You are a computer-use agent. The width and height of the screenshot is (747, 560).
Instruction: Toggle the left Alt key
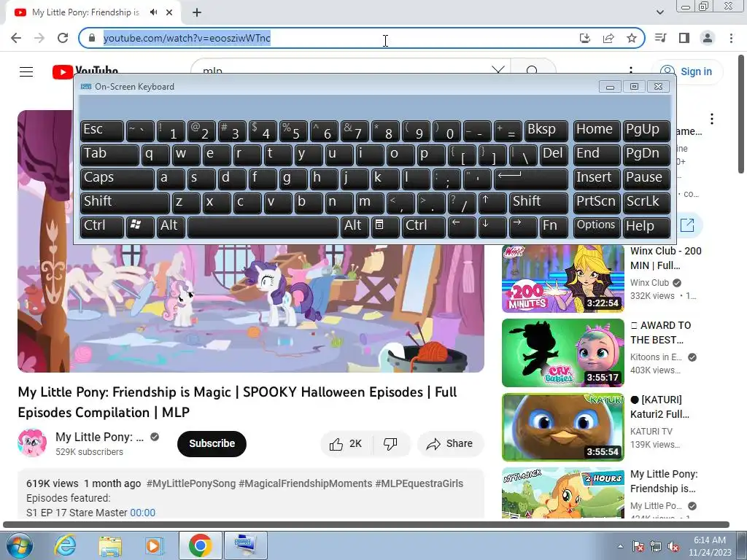(x=171, y=227)
